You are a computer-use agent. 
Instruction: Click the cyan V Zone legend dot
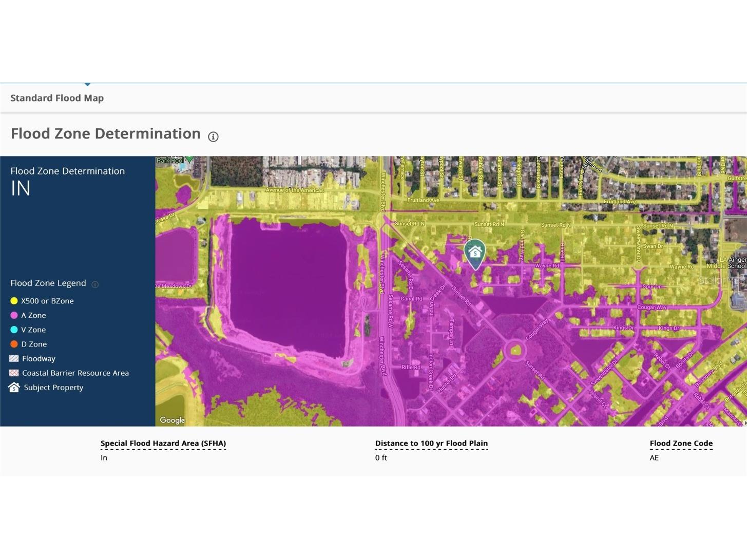pyautogui.click(x=14, y=330)
